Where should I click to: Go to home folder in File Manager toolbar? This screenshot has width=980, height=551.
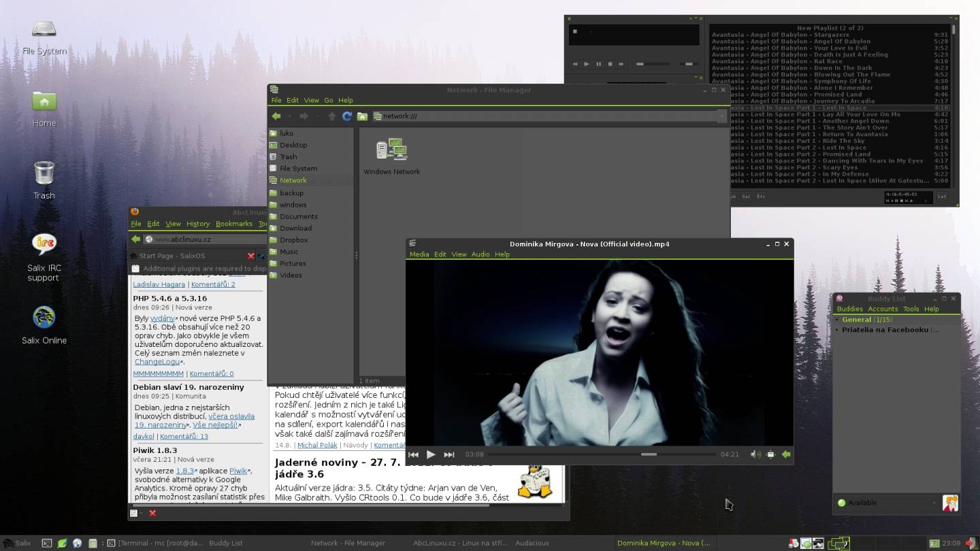[x=362, y=116]
